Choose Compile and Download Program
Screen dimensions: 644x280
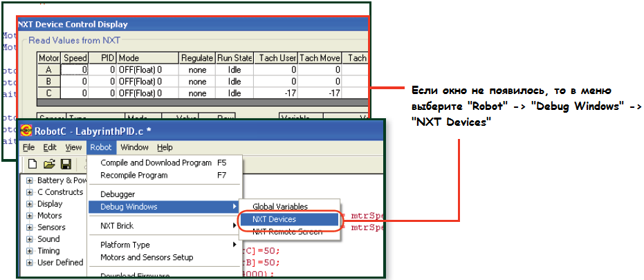coord(165,162)
